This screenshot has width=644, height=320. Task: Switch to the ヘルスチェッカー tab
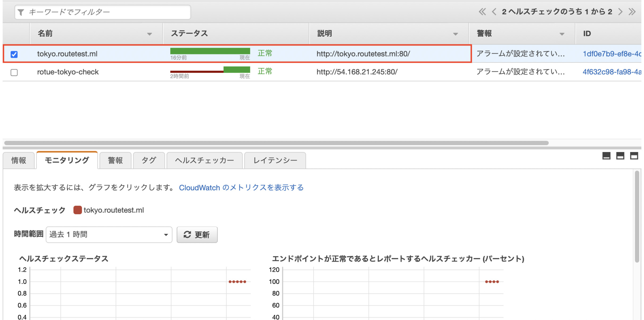[204, 160]
